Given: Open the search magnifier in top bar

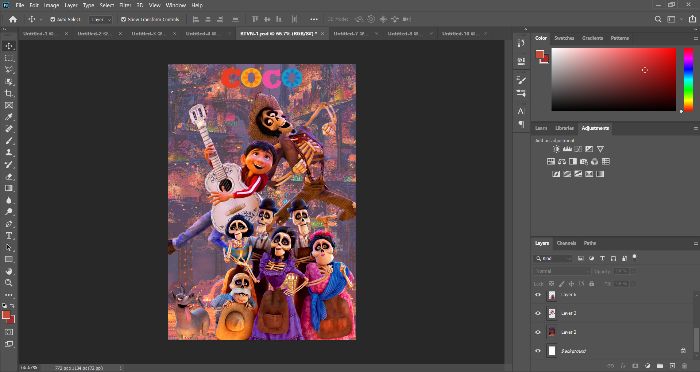Looking at the screenshot, I should (x=658, y=19).
